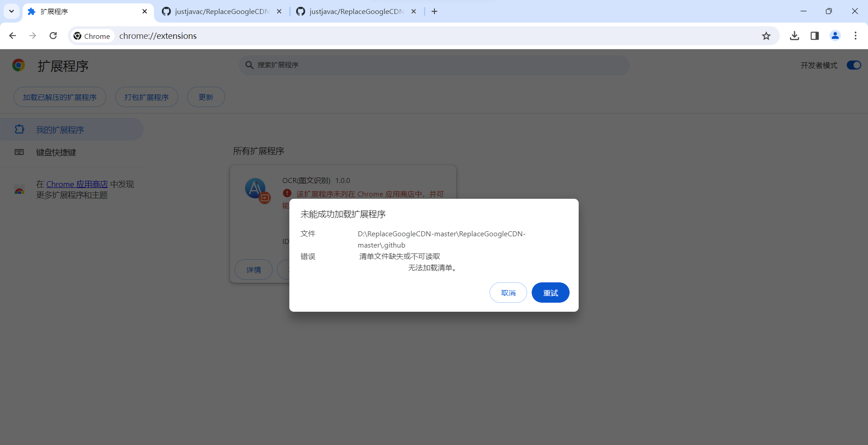This screenshot has width=868, height=445.
Task: Open the Chrome three-dot menu
Action: 855,36
